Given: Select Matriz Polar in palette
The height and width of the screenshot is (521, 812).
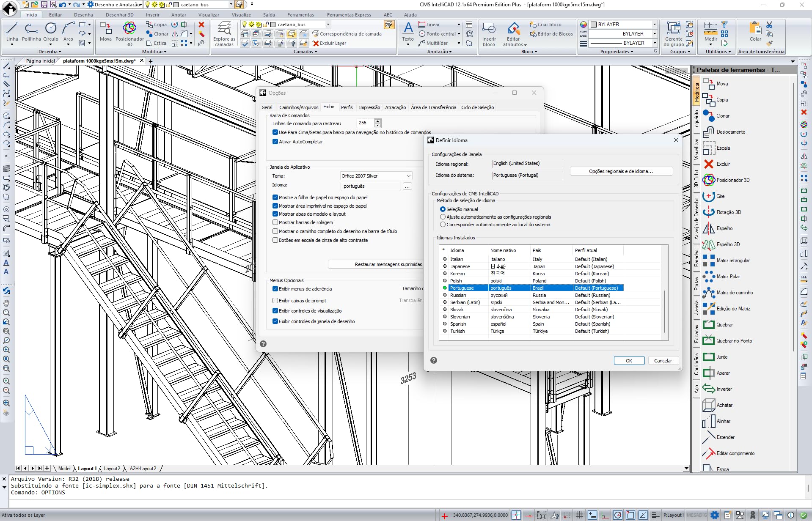Looking at the screenshot, I should coord(721,277).
